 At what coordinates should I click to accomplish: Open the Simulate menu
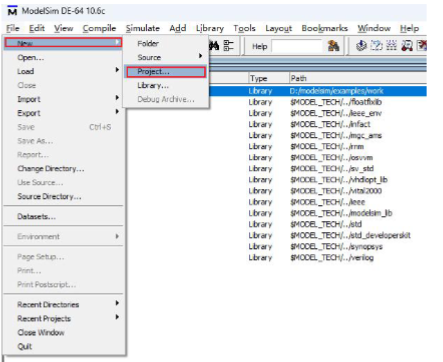coord(143,28)
